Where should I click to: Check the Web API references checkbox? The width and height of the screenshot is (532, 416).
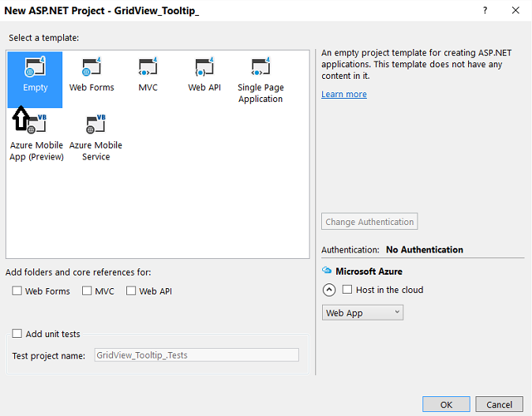[x=131, y=290]
